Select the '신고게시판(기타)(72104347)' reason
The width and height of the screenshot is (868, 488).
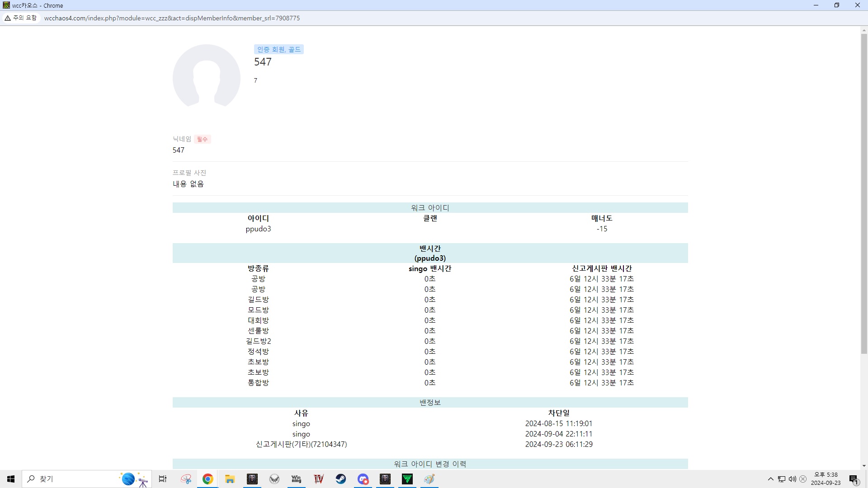pyautogui.click(x=302, y=445)
